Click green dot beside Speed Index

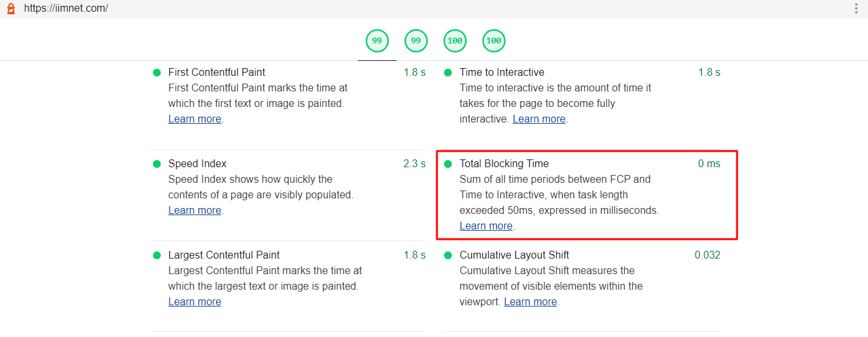click(x=157, y=164)
